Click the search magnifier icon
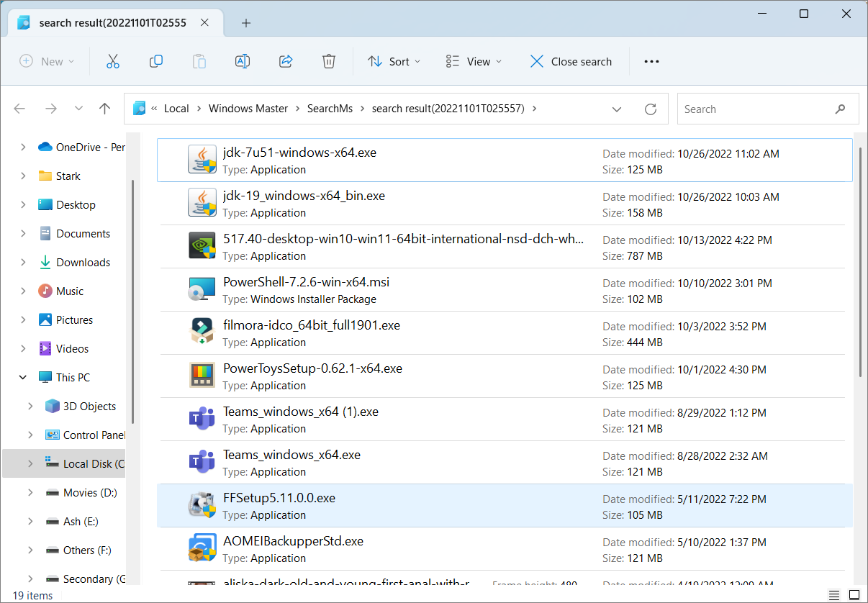This screenshot has height=603, width=868. 840,109
